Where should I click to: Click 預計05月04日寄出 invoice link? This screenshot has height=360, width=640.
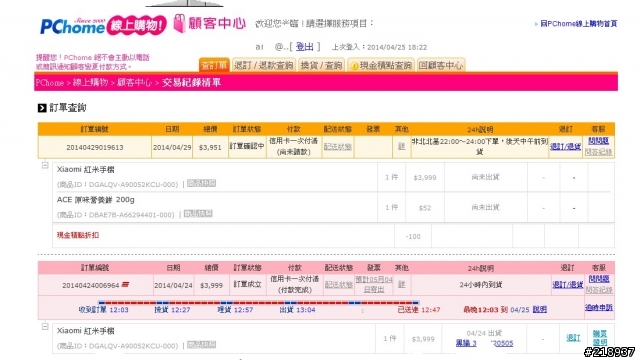(374, 284)
